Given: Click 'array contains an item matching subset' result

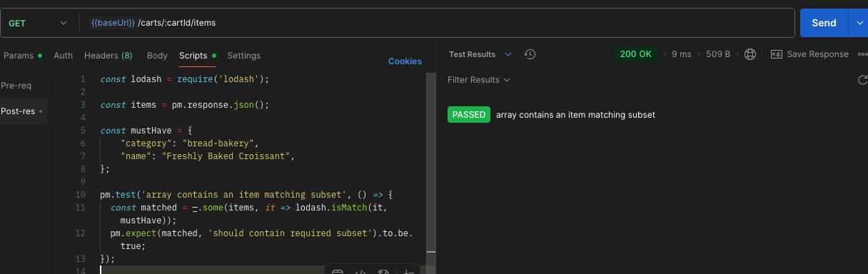Looking at the screenshot, I should click(x=575, y=115).
